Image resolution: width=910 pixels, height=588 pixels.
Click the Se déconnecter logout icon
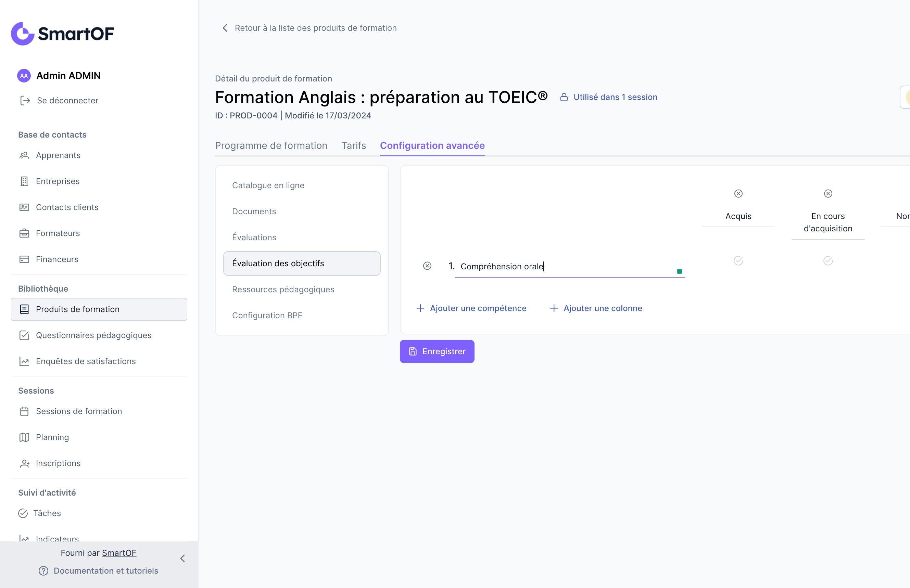(25, 100)
